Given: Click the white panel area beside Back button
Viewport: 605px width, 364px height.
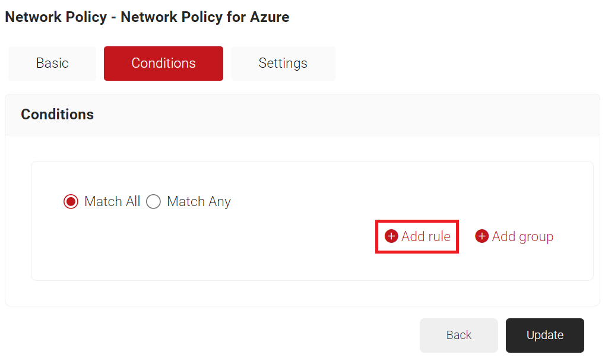Looking at the screenshot, I should [237, 335].
